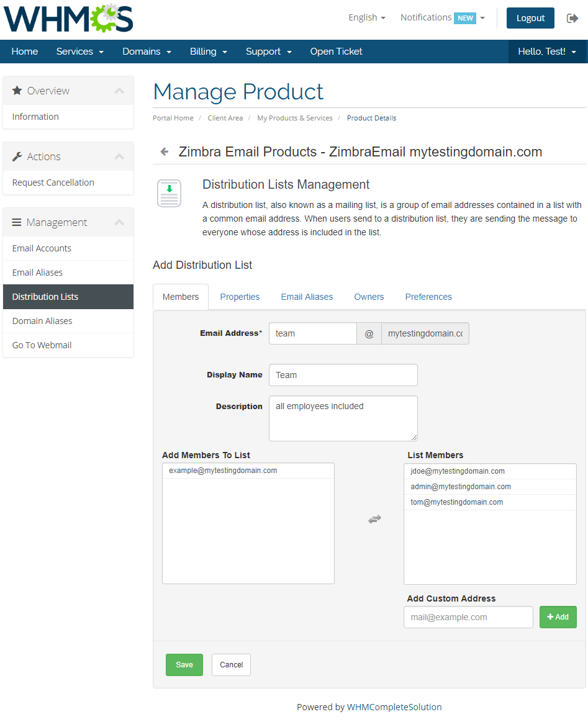The image size is (588, 722).
Task: Click Client Area breadcrumb
Action: pyautogui.click(x=225, y=118)
